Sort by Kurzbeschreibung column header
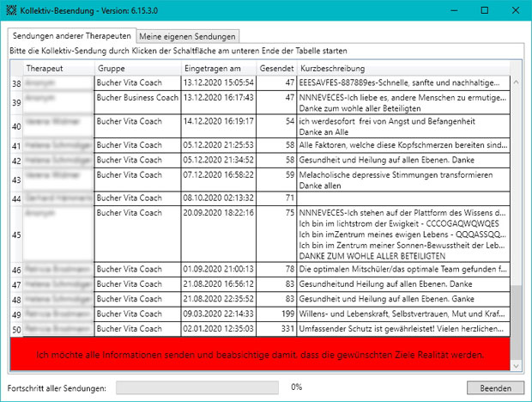Viewport: 532px width, 402px height. pyautogui.click(x=403, y=68)
